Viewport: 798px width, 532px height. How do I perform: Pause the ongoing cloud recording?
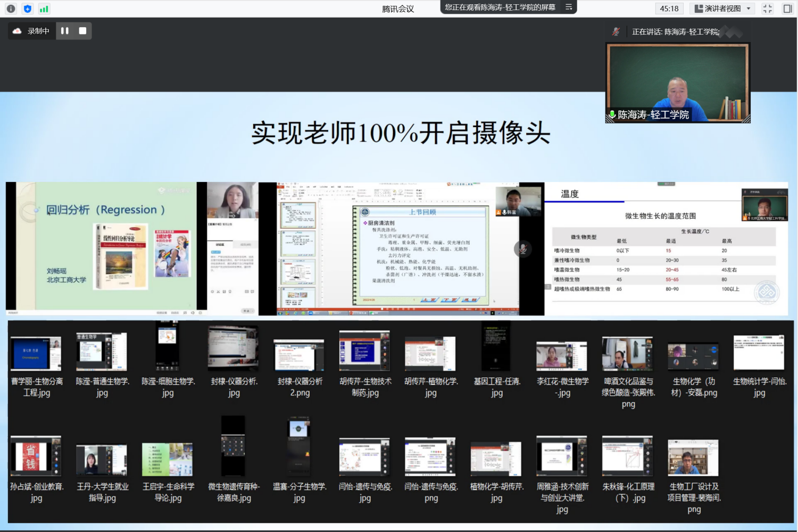click(x=65, y=30)
